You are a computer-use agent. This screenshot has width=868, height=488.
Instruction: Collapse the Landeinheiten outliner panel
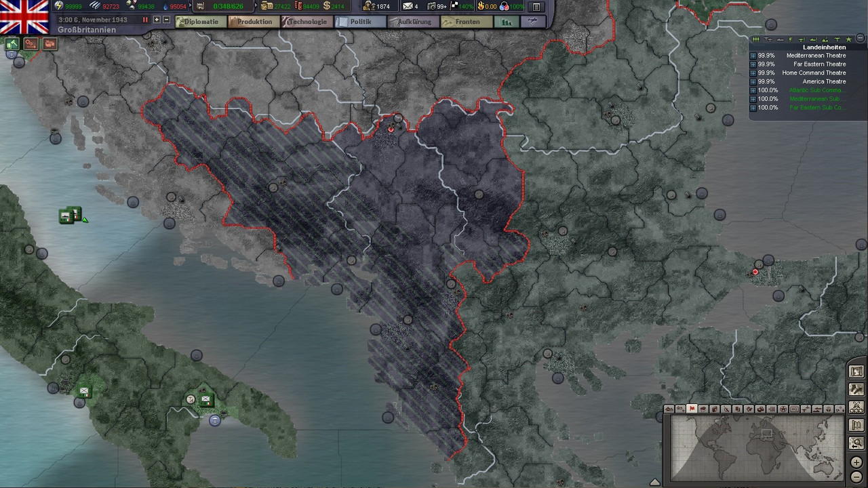point(860,38)
